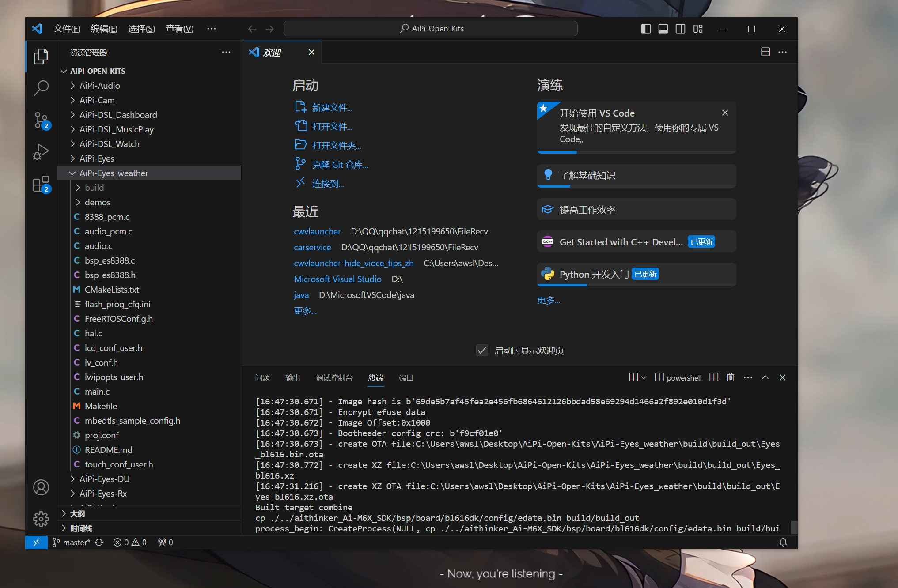
Task: Click the AiPi-Open-Kits command center search box
Action: point(431,29)
